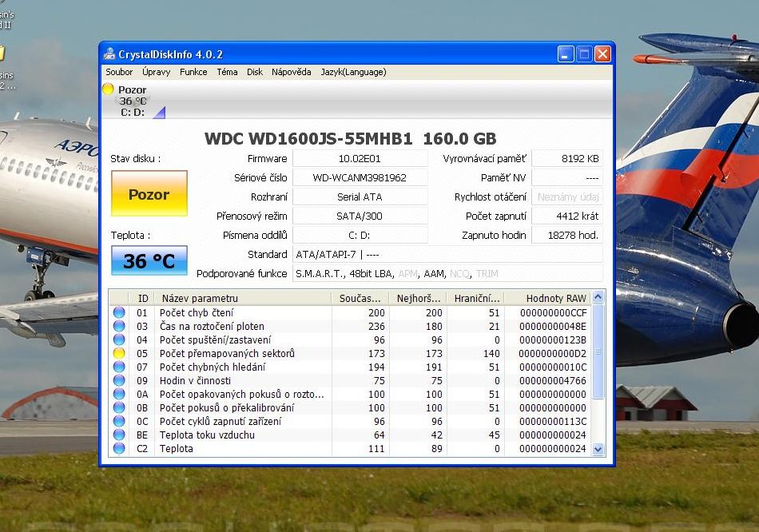Open the Téma menu

[x=227, y=72]
